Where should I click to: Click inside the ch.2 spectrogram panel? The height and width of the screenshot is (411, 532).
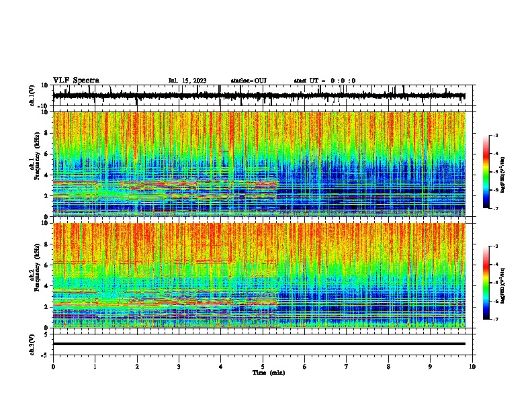(x=259, y=275)
